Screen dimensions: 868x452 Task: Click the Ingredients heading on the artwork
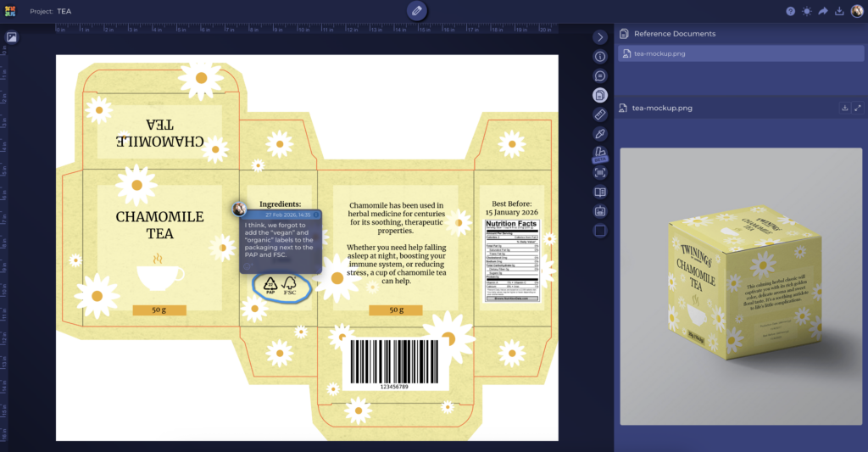point(280,204)
